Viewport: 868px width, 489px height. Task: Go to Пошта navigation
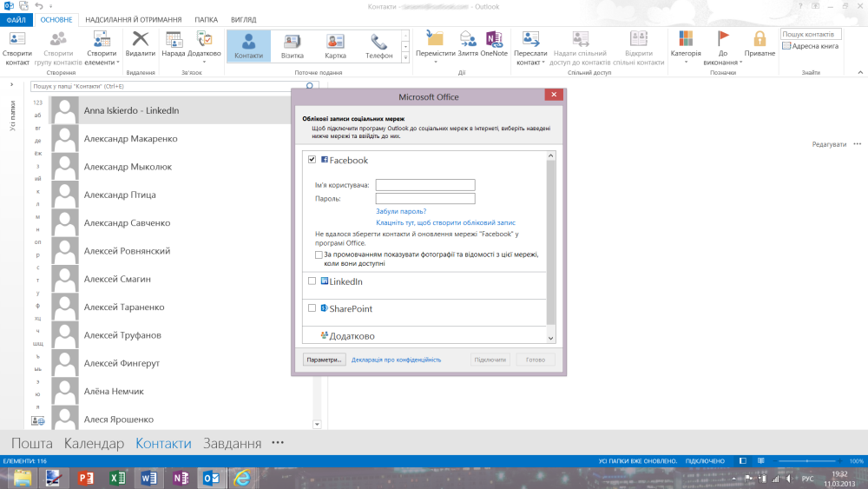pyautogui.click(x=32, y=443)
